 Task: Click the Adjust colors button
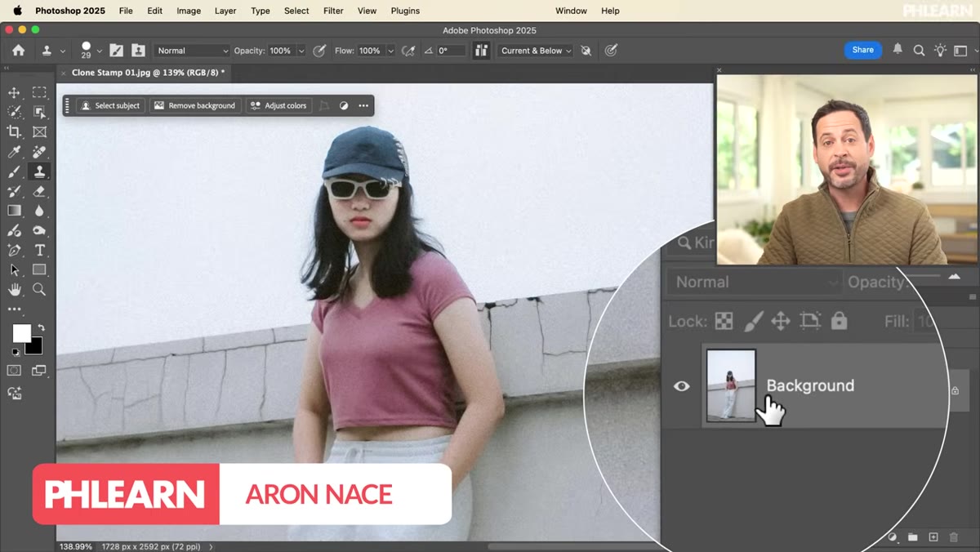pos(278,105)
